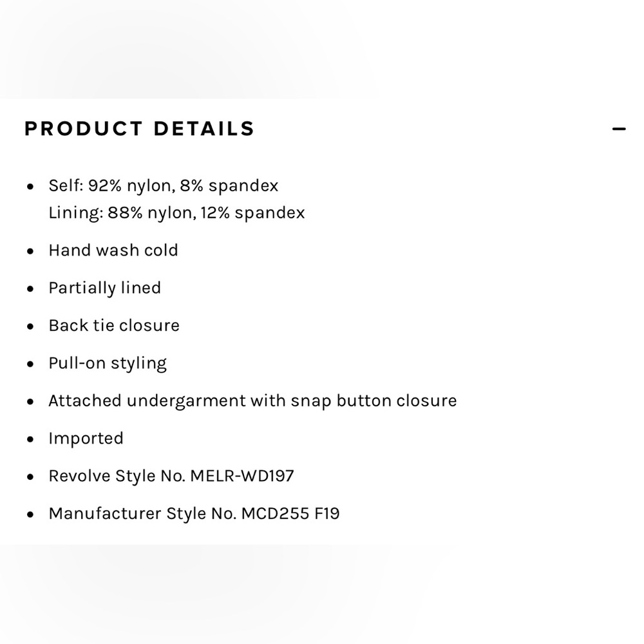Click the bullet before Back tie closure
Viewport: 644px width, 644px height.
pos(30,326)
